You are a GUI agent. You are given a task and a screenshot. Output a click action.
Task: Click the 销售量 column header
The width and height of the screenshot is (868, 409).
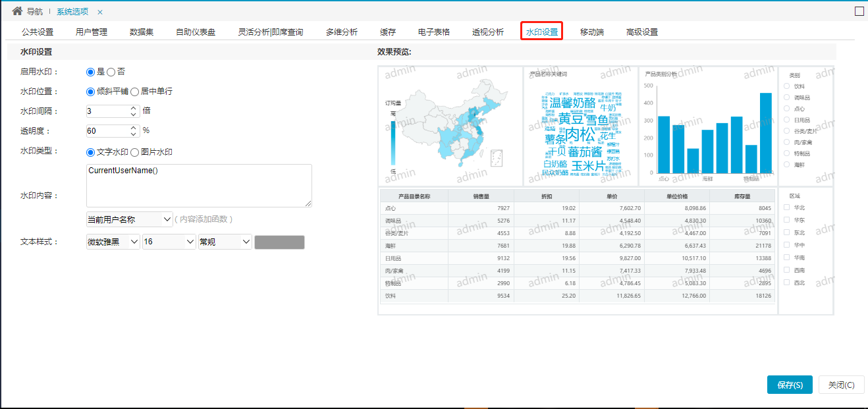[481, 196]
